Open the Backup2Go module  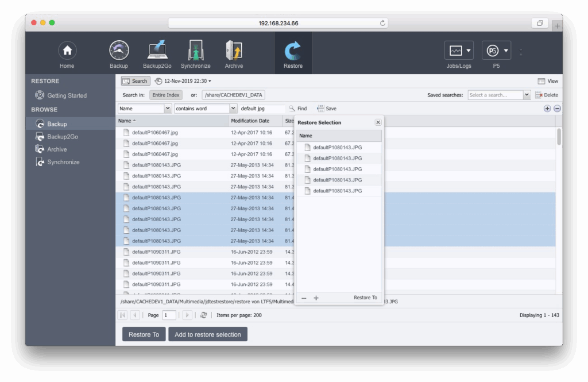[157, 51]
